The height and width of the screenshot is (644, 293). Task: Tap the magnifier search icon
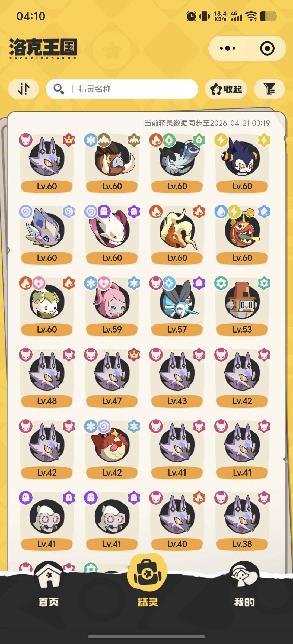click(x=59, y=89)
